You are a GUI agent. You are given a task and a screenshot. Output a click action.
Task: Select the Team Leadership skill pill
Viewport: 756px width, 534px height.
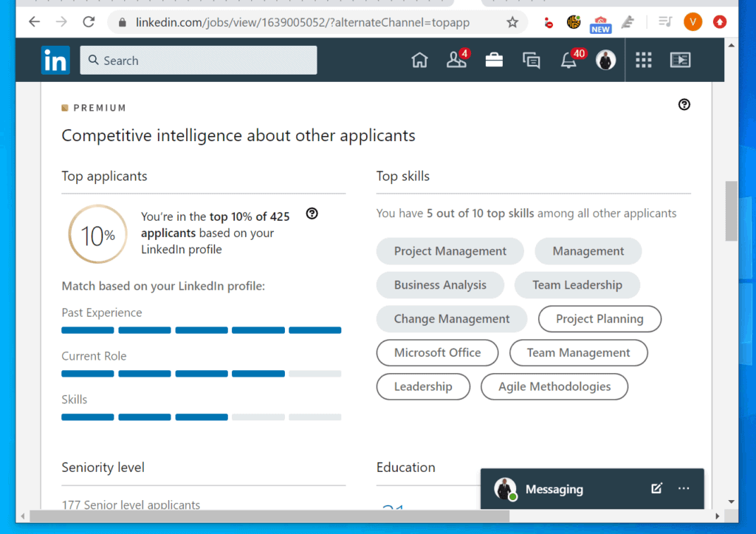577,284
